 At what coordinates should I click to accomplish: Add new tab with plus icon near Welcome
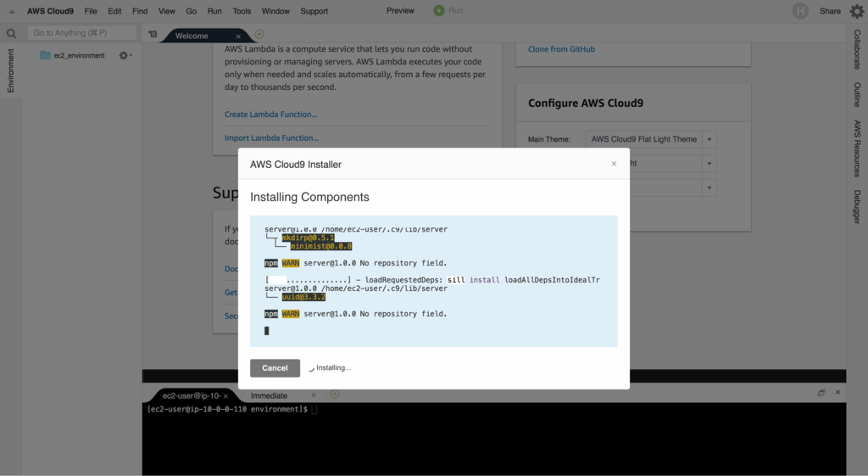259,34
